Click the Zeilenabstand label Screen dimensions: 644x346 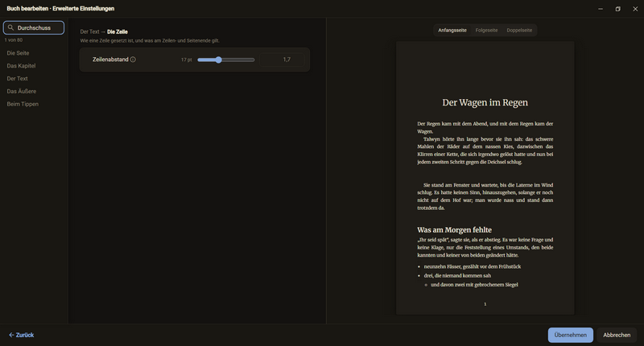(x=110, y=60)
